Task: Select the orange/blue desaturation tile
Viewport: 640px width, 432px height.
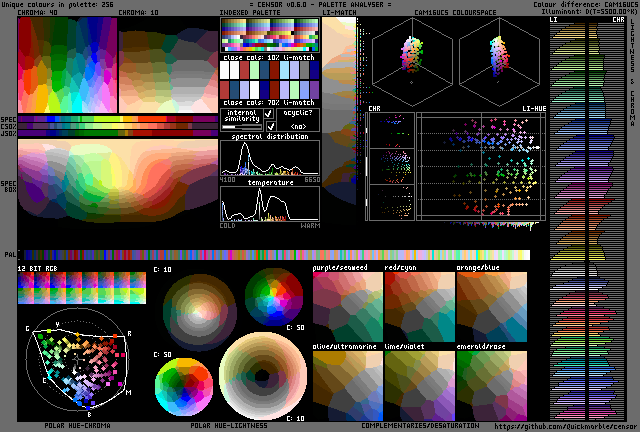Action: [491, 308]
